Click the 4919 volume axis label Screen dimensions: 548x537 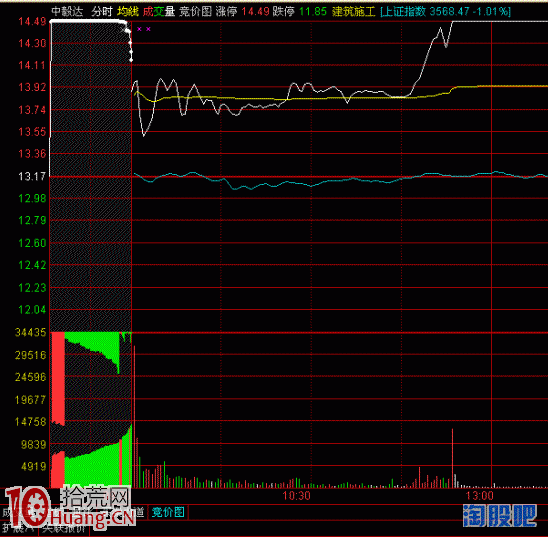(33, 466)
